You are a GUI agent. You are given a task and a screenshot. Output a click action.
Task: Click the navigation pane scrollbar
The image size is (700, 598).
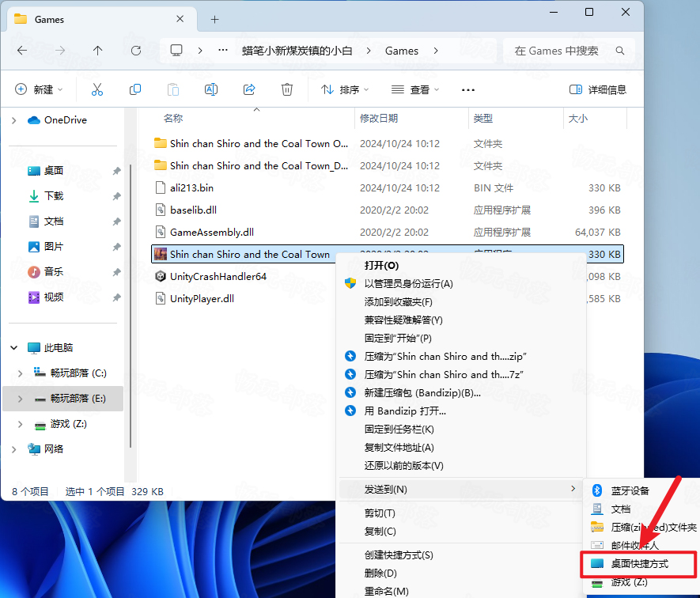click(x=131, y=306)
